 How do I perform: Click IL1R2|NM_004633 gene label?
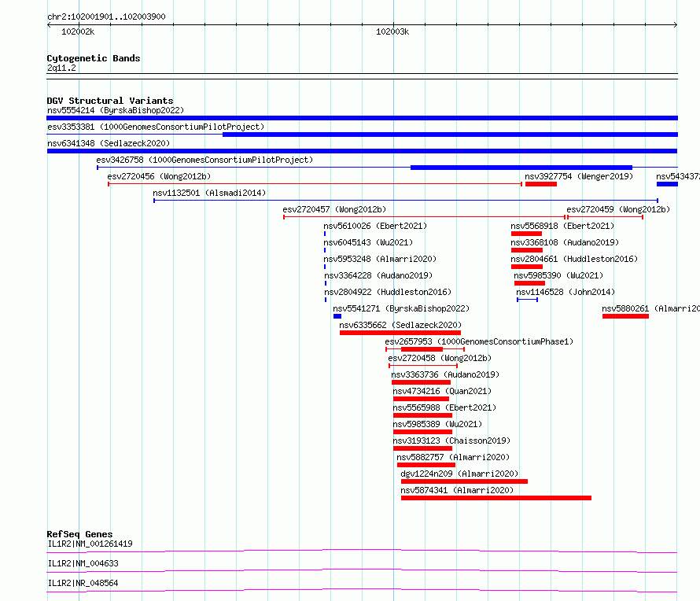coord(83,563)
